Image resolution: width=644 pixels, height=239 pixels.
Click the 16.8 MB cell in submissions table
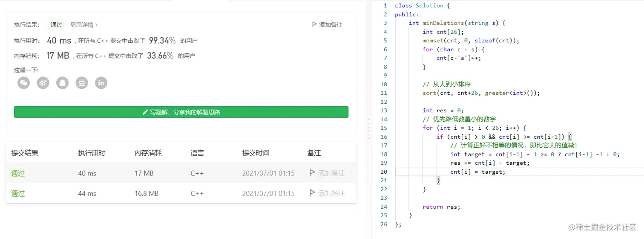tap(147, 193)
